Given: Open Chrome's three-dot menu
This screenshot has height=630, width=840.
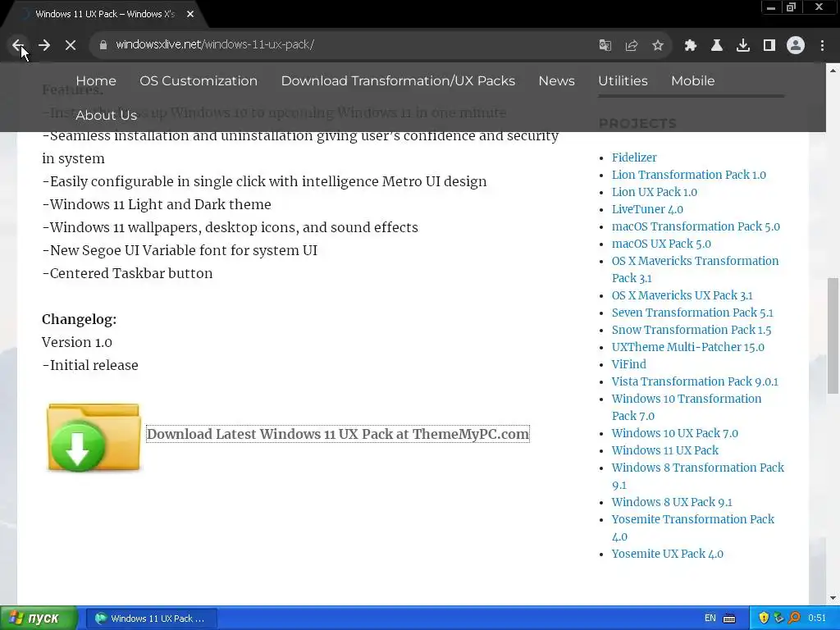Looking at the screenshot, I should pos(822,45).
